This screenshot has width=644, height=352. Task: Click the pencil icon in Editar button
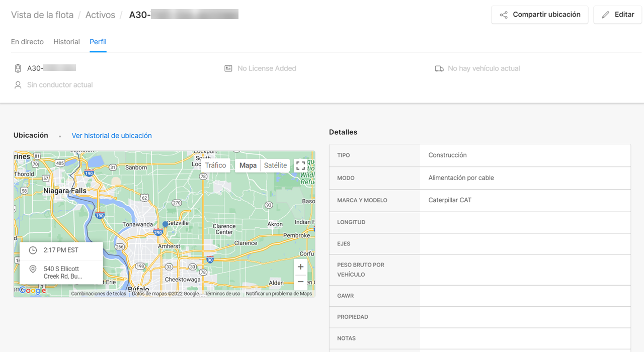point(606,15)
